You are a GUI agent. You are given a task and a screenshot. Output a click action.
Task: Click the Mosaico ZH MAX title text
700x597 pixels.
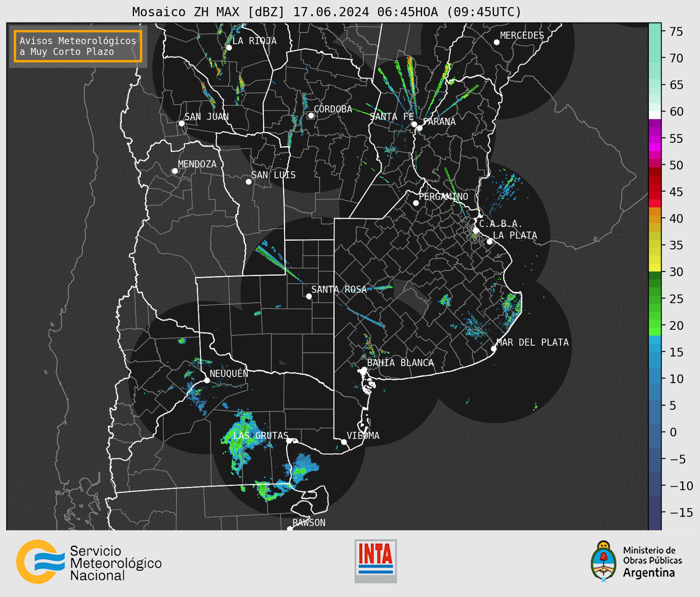tap(327, 12)
